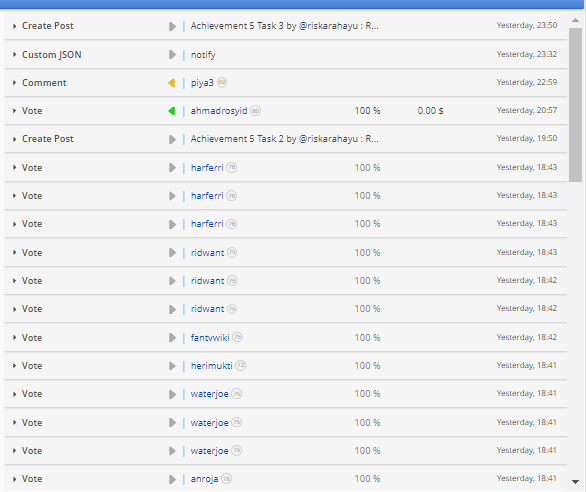The image size is (586, 492).
Task: Click reputation badge next to piya3
Action: tap(222, 82)
